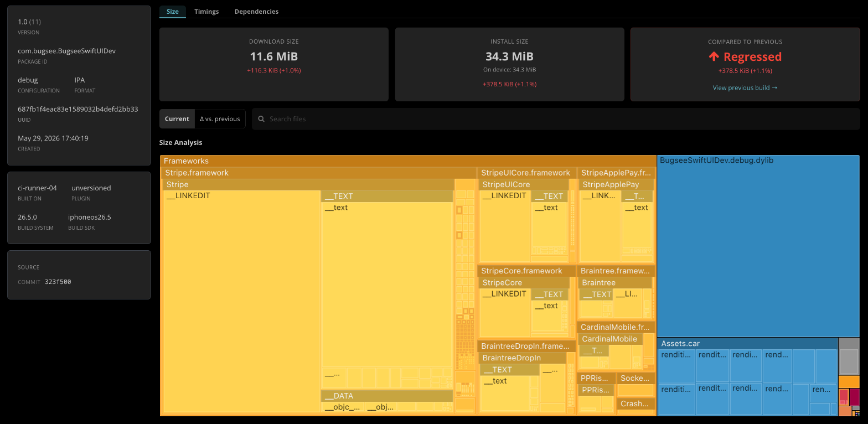Click the BraintreeDropIn binary header
Screen dimensions: 868x424
(522, 358)
